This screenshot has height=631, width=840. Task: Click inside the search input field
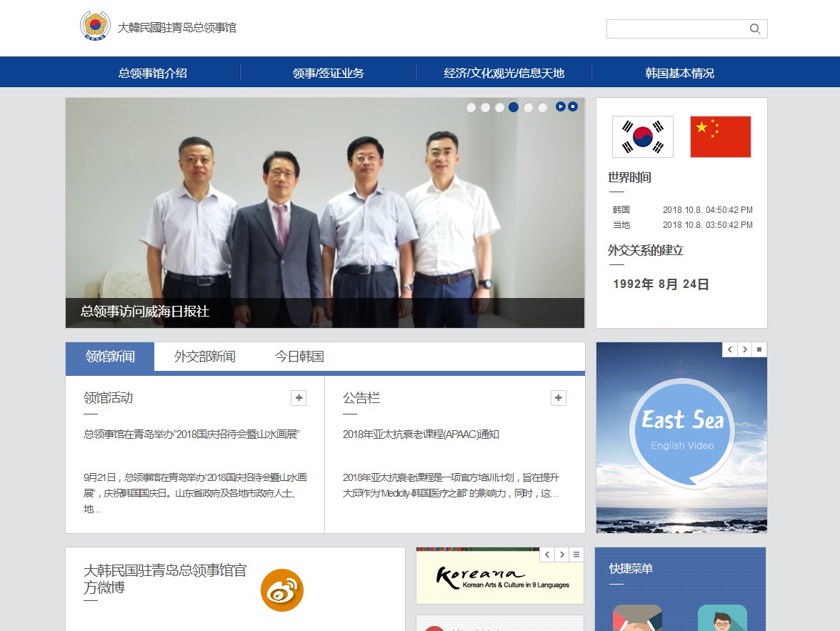[679, 29]
